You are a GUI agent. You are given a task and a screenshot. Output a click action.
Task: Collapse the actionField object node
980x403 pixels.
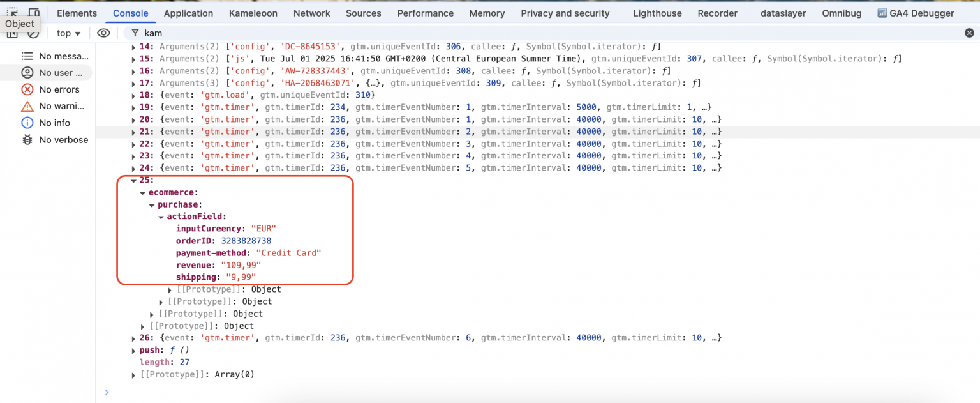tap(161, 217)
